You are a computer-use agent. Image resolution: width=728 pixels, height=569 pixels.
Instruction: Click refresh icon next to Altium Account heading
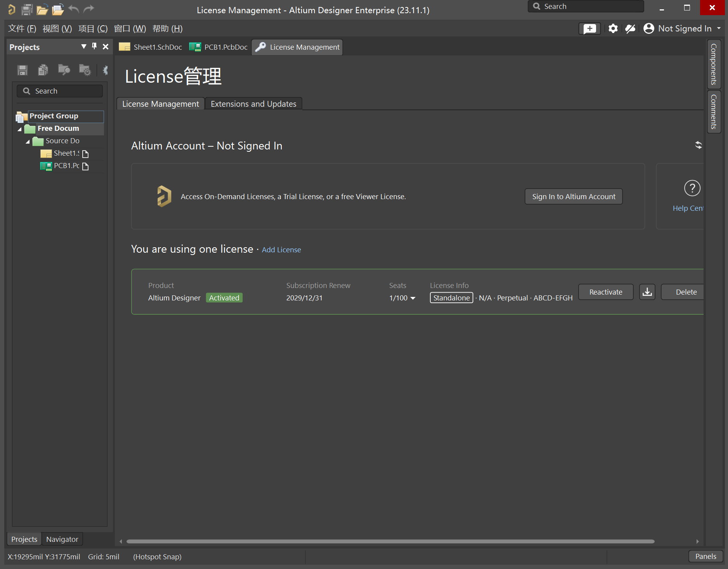click(699, 145)
